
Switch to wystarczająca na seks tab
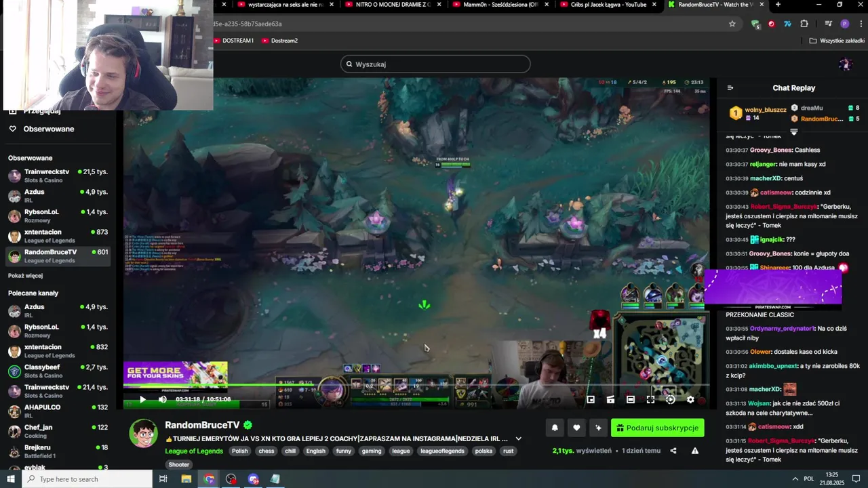(x=285, y=5)
